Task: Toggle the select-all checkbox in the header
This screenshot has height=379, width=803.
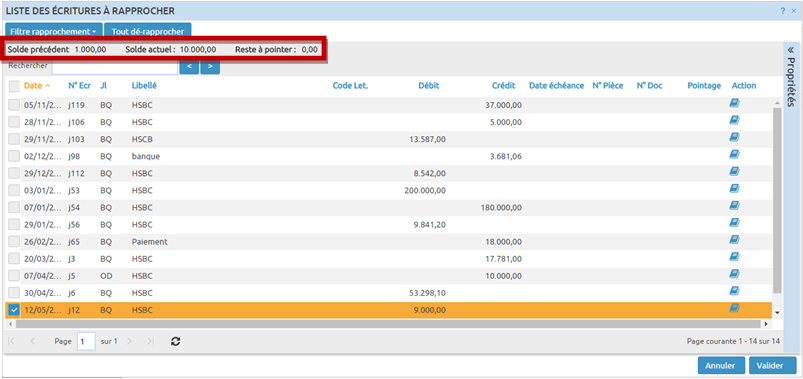Action: 15,86
